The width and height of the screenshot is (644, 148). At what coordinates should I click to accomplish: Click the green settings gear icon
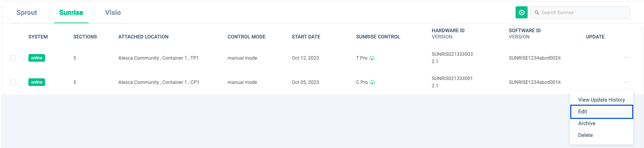(521, 12)
